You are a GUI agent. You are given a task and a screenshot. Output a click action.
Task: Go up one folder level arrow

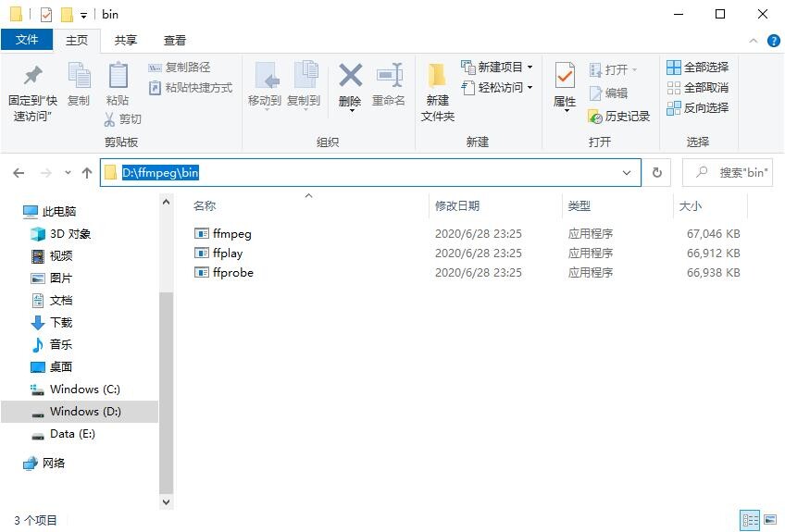pos(87,173)
